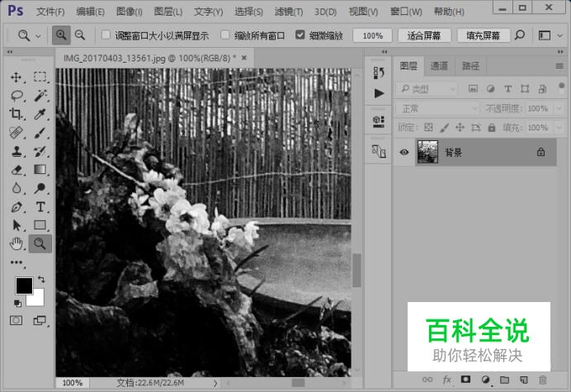Viewport: 571px width, 392px height.
Task: Collapse the right panels double arrow
Action: (560, 52)
